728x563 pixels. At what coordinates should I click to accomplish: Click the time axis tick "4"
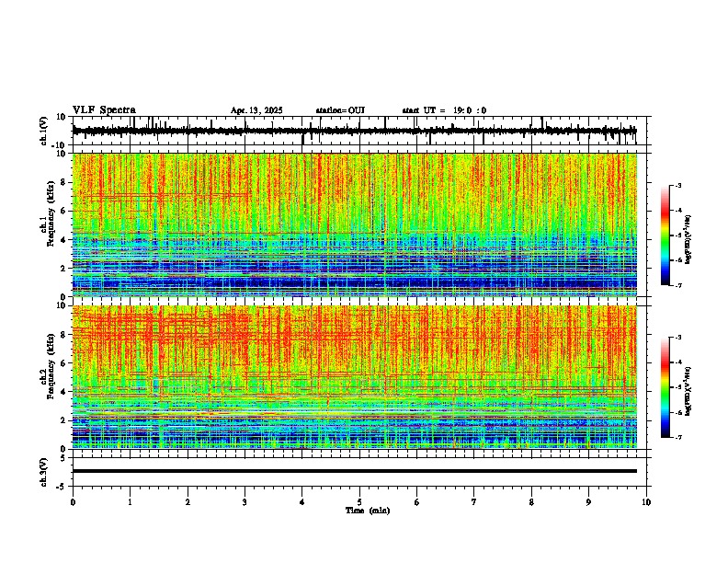301,502
